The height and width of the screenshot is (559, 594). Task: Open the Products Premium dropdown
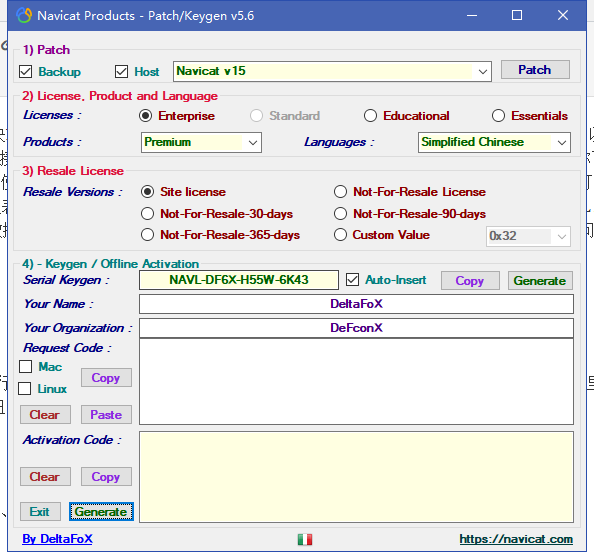pos(201,142)
